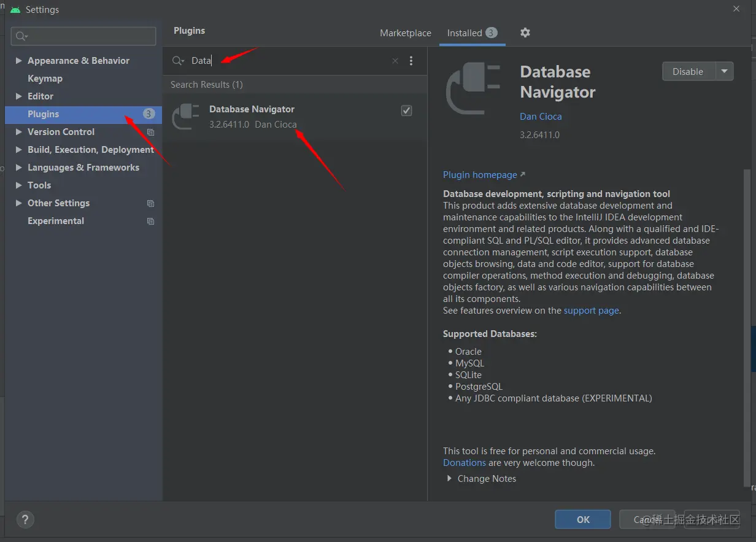Click the settings search magnifier icon
This screenshot has width=756, height=542.
tap(22, 36)
